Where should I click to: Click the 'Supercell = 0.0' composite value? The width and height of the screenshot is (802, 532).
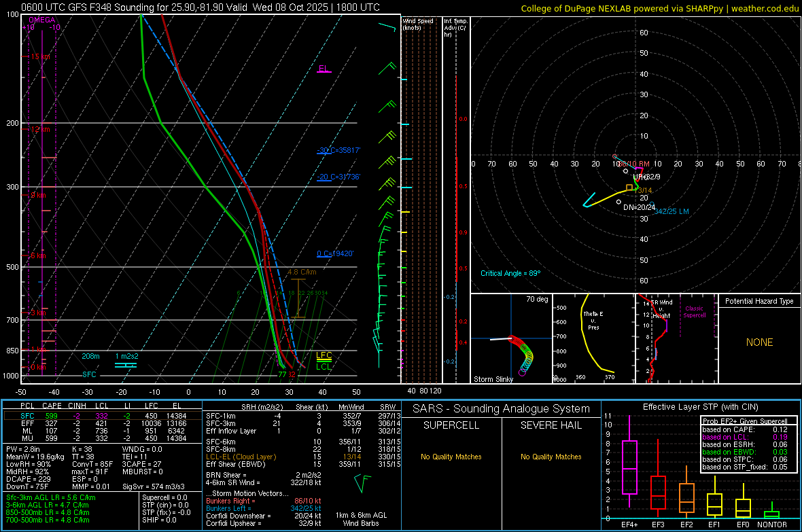164,497
